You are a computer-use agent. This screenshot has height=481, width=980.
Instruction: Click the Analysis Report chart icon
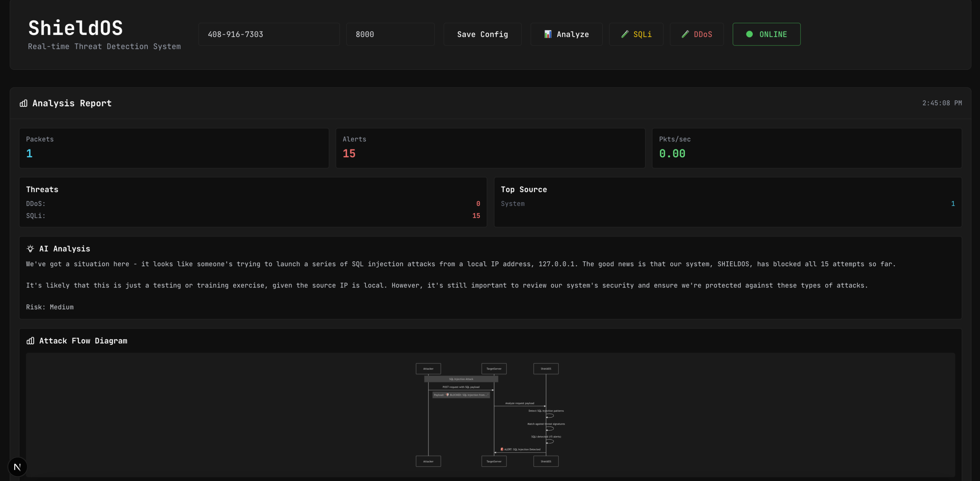24,103
